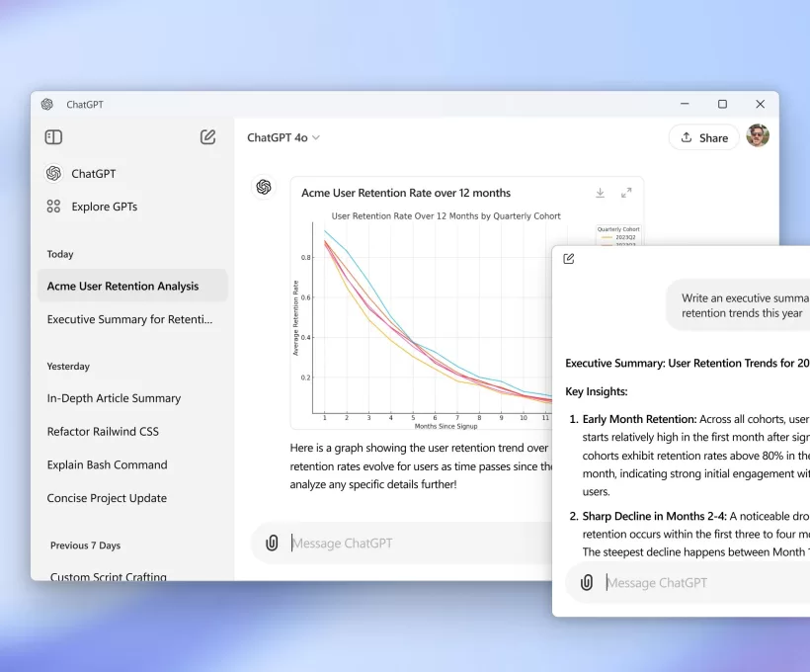Expand the chart to fullscreen
This screenshot has width=810, height=672.
tap(626, 193)
